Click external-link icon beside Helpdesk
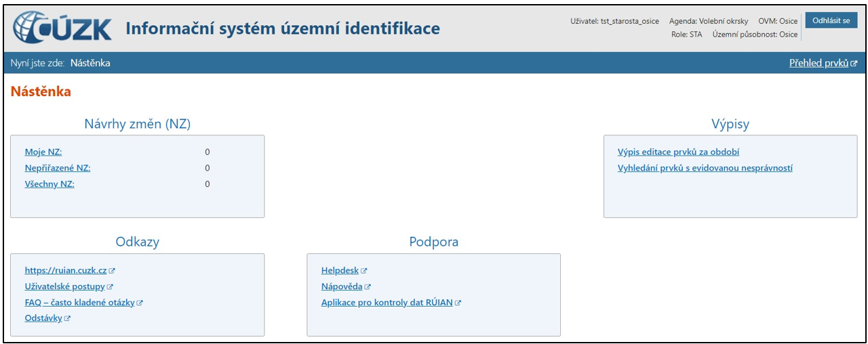Screen dimensions: 868x344 coord(364,271)
